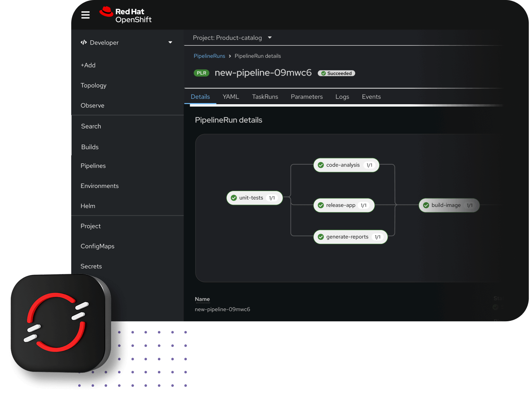
Task: Open Search in sidebar
Action: (x=91, y=126)
